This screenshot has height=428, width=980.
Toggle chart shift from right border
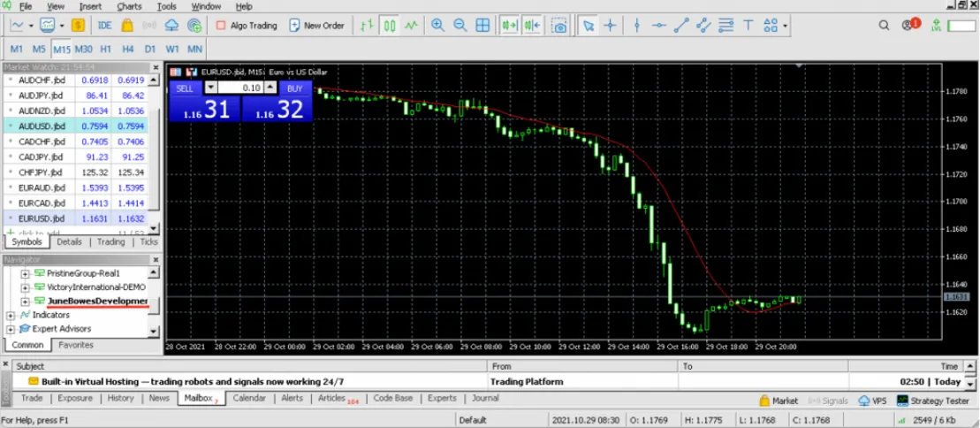coord(533,26)
